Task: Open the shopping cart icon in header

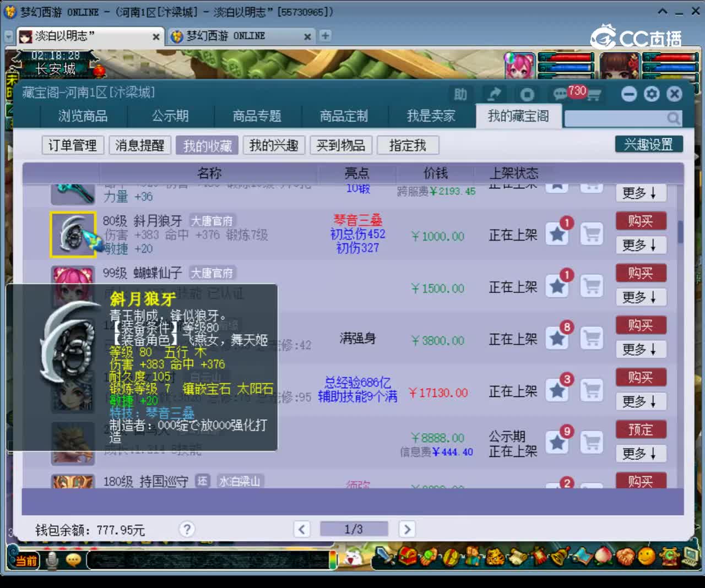Action: [593, 95]
